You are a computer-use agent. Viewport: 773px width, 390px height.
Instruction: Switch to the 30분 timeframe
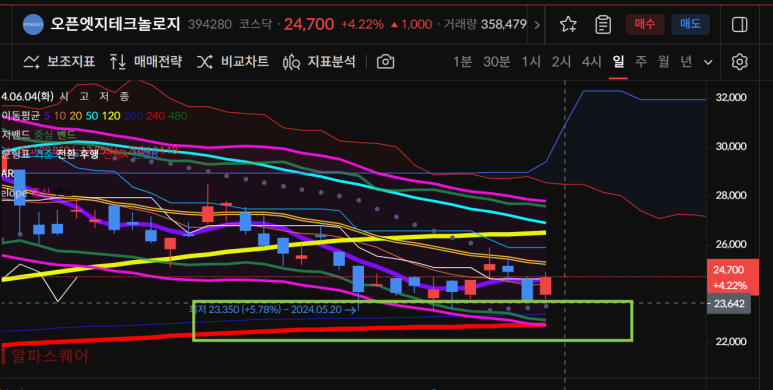click(x=496, y=62)
